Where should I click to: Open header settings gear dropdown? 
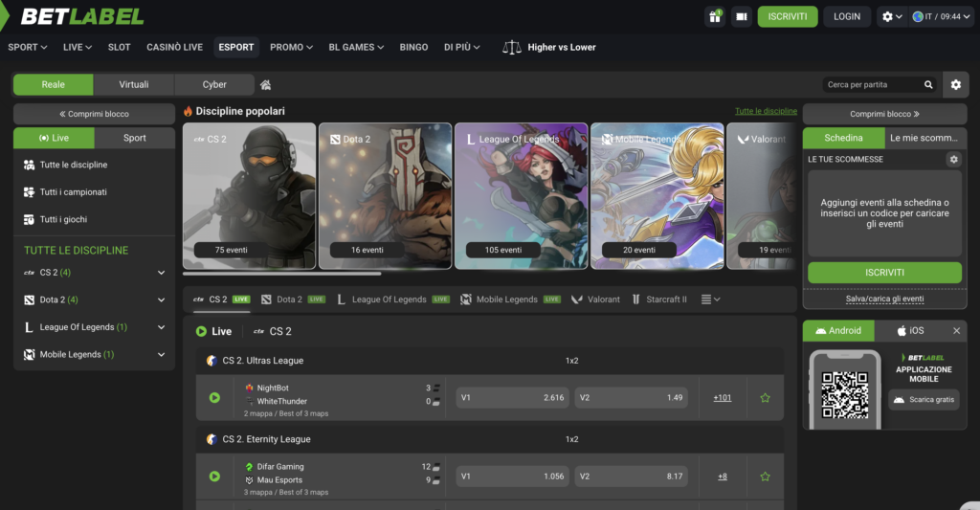click(892, 17)
